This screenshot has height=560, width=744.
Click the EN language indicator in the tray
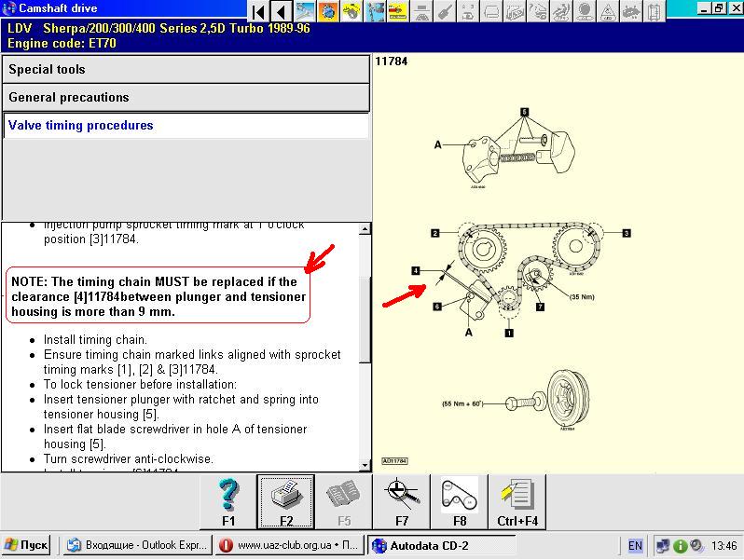(x=635, y=546)
